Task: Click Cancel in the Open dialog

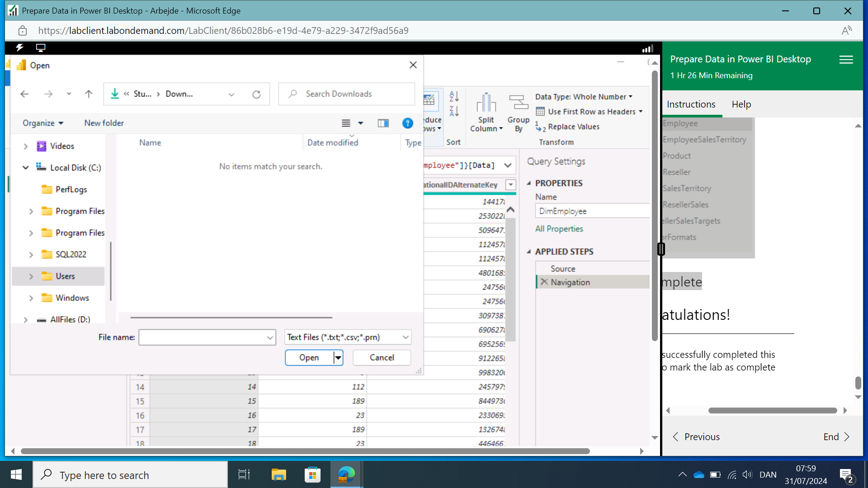Action: click(382, 357)
